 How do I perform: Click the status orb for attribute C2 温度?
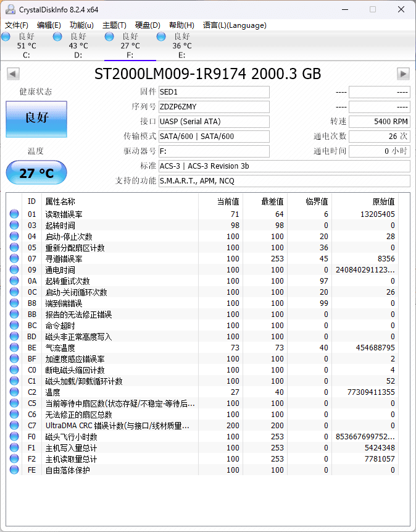click(x=14, y=392)
